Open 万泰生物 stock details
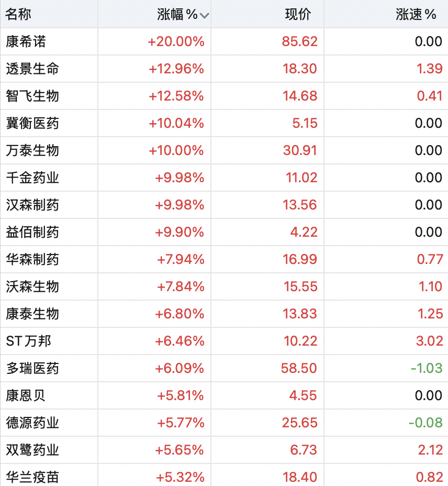This screenshot has height=486, width=448. point(224,150)
